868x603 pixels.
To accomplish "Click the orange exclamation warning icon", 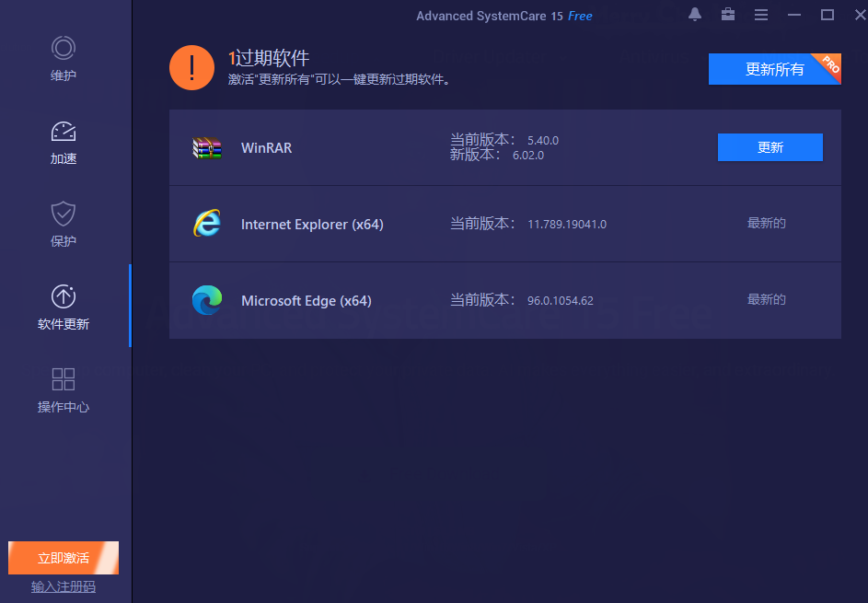I will pos(191,67).
